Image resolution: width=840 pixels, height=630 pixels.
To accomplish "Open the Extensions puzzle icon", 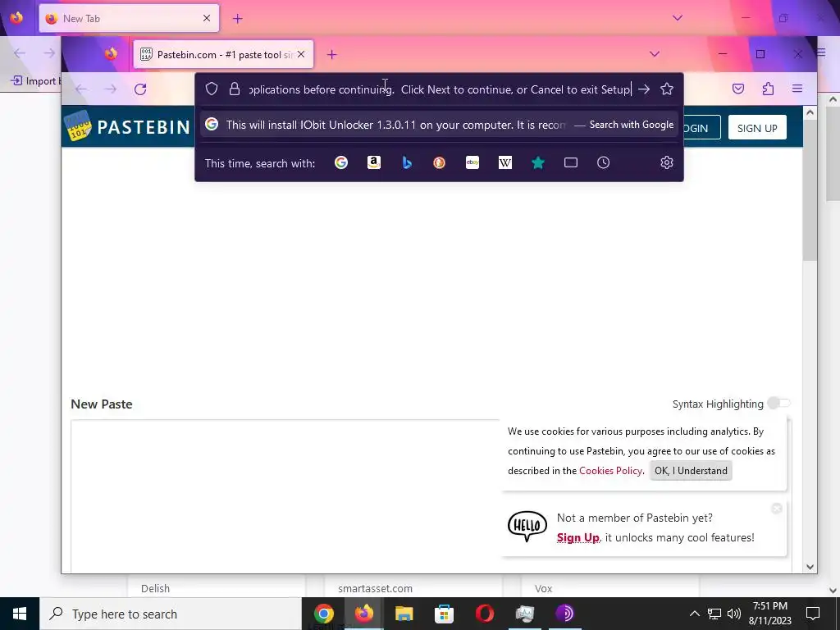I will (x=768, y=89).
